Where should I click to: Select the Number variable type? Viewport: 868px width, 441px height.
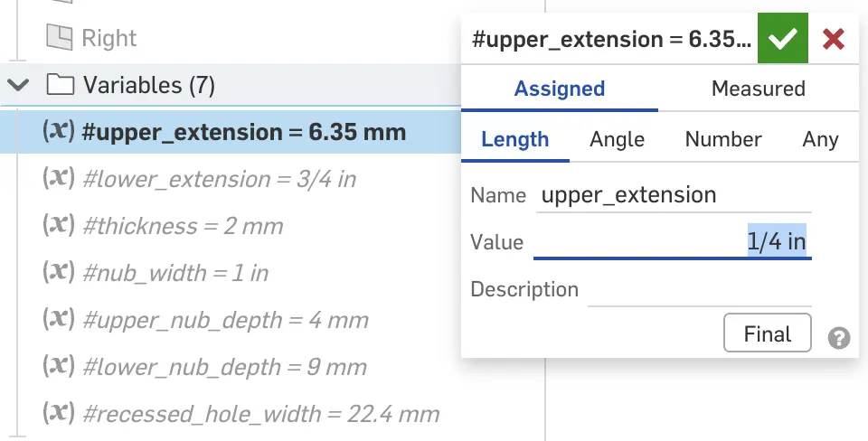[x=723, y=139]
